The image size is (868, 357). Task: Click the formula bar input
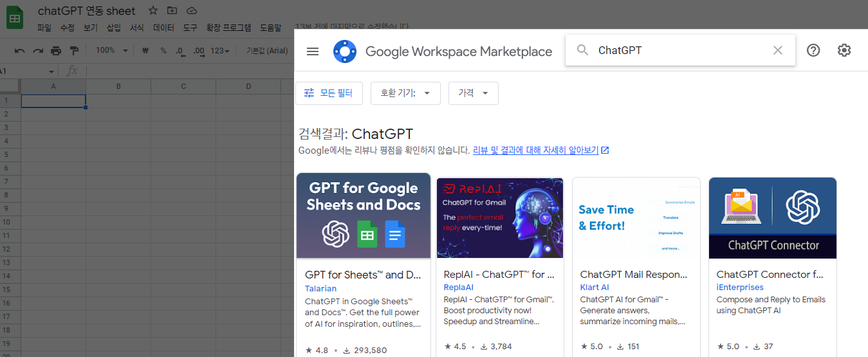click(189, 71)
